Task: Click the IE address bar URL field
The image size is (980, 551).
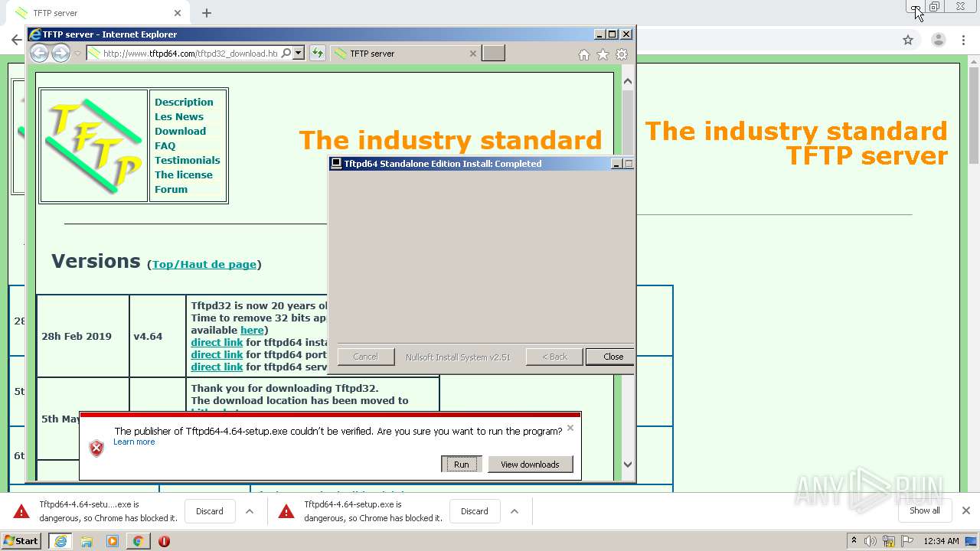Action: tap(190, 54)
